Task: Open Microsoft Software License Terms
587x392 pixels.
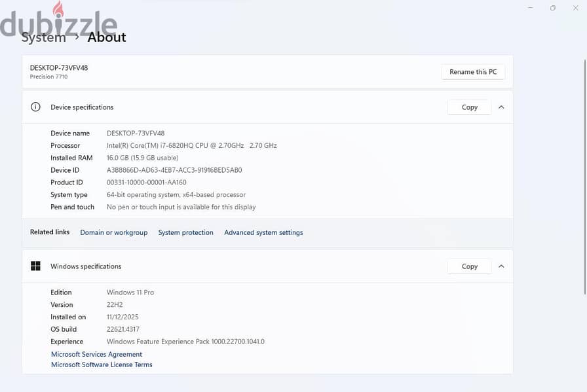Action: tap(102, 365)
